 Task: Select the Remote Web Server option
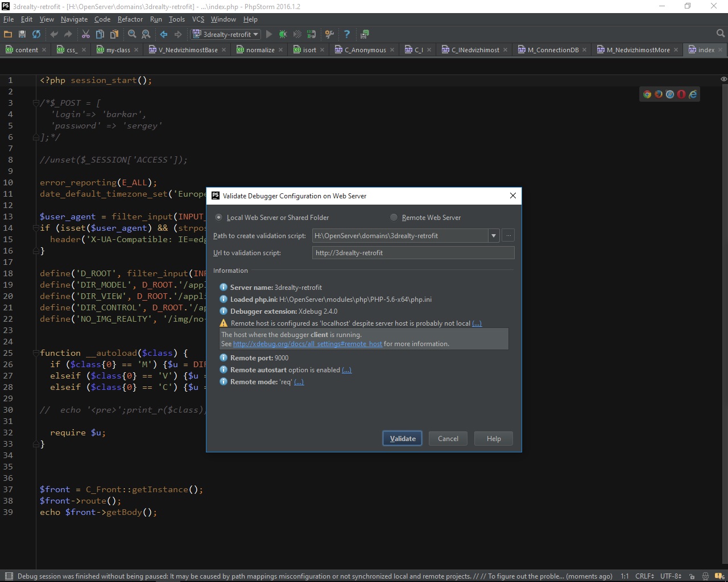coord(394,217)
